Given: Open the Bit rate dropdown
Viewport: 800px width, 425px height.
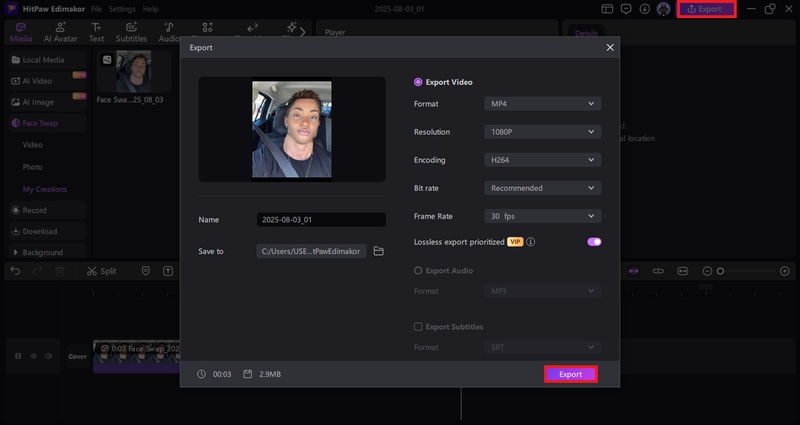Looking at the screenshot, I should (542, 188).
